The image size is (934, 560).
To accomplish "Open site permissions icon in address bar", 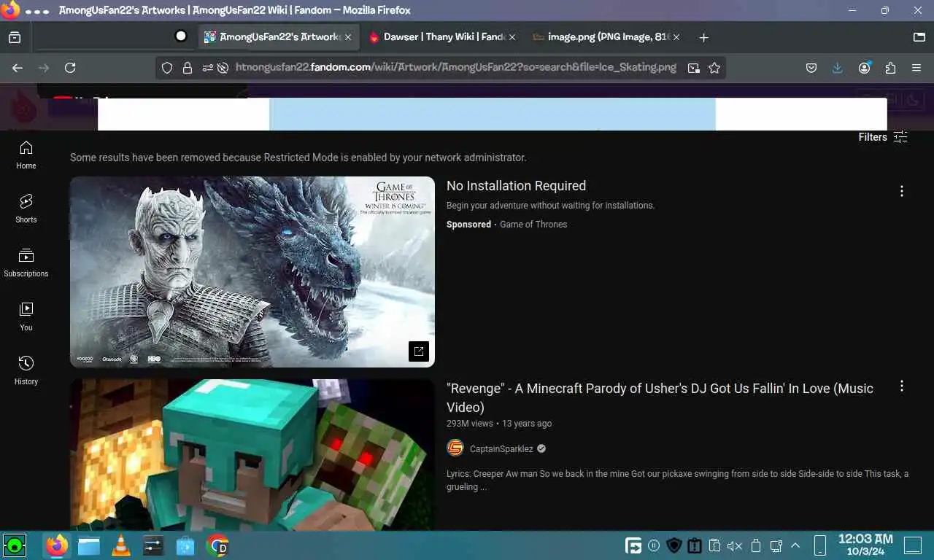I will click(208, 68).
